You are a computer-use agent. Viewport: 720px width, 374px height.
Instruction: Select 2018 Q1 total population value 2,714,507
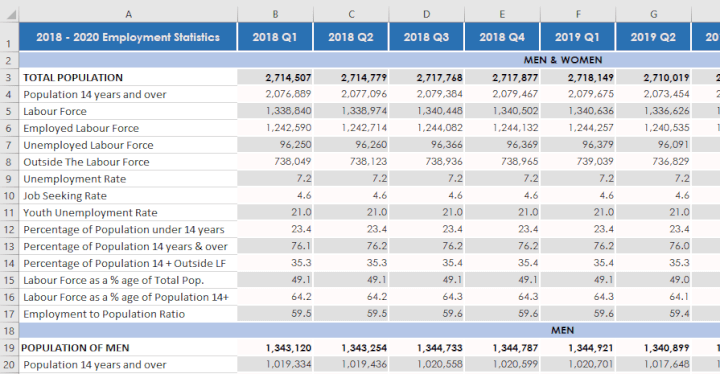coord(275,77)
